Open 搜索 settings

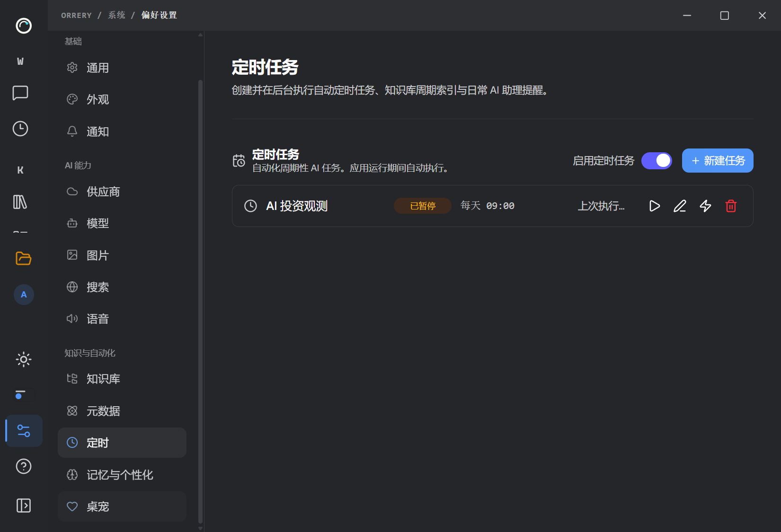pyautogui.click(x=122, y=287)
